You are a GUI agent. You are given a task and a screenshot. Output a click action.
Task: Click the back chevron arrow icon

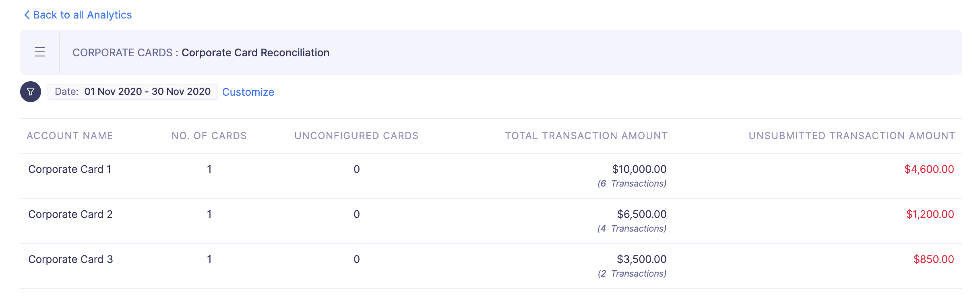[27, 15]
